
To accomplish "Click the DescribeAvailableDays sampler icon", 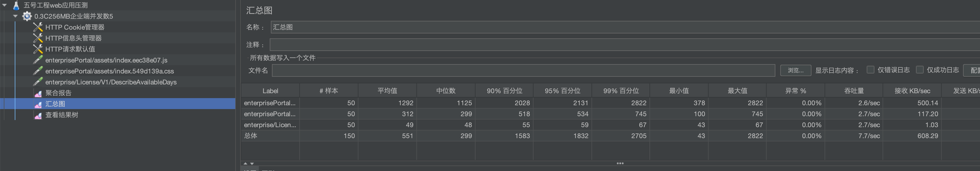I will [x=37, y=82].
